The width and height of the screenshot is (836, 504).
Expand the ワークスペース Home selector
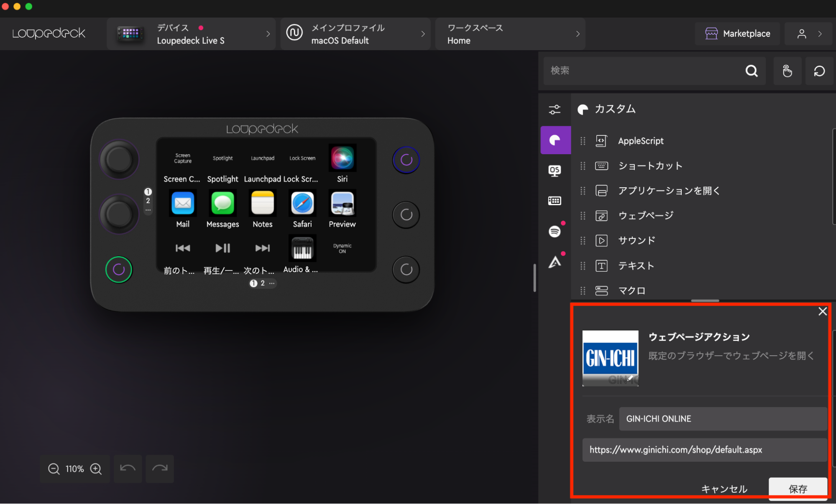click(x=510, y=34)
